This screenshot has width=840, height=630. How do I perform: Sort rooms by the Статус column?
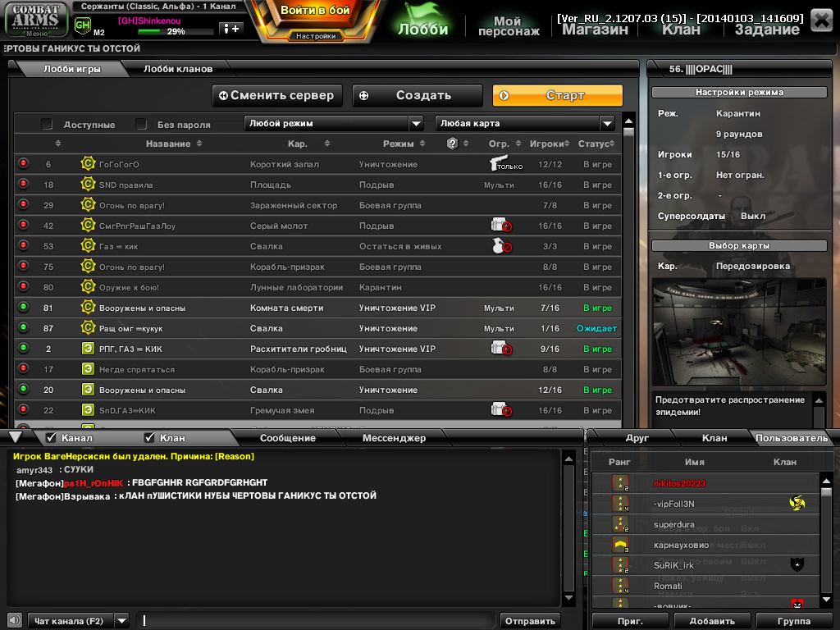pyautogui.click(x=596, y=144)
